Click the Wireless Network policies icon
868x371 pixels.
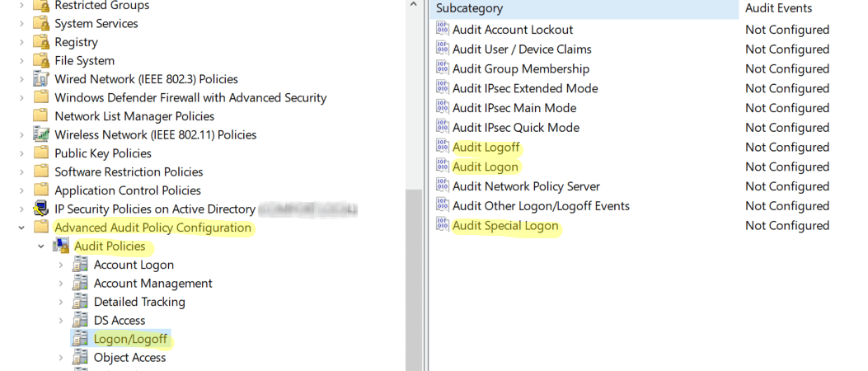41,134
